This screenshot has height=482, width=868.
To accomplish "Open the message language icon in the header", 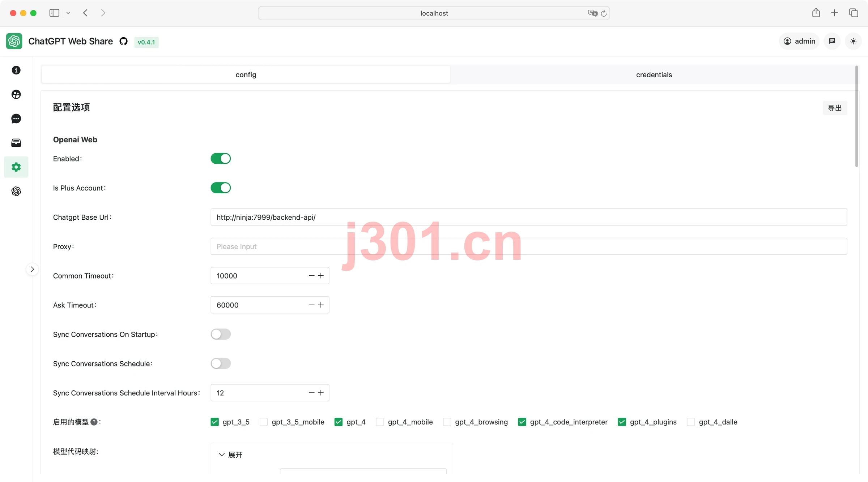I will [832, 41].
